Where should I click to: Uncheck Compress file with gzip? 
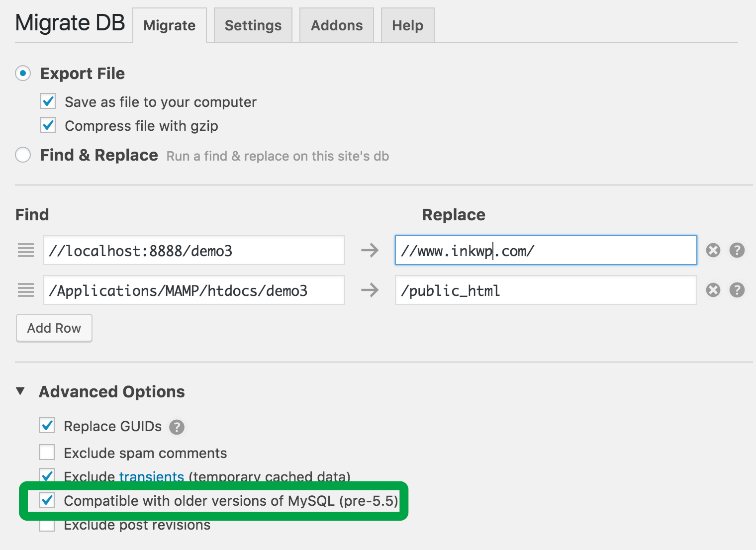pos(47,125)
